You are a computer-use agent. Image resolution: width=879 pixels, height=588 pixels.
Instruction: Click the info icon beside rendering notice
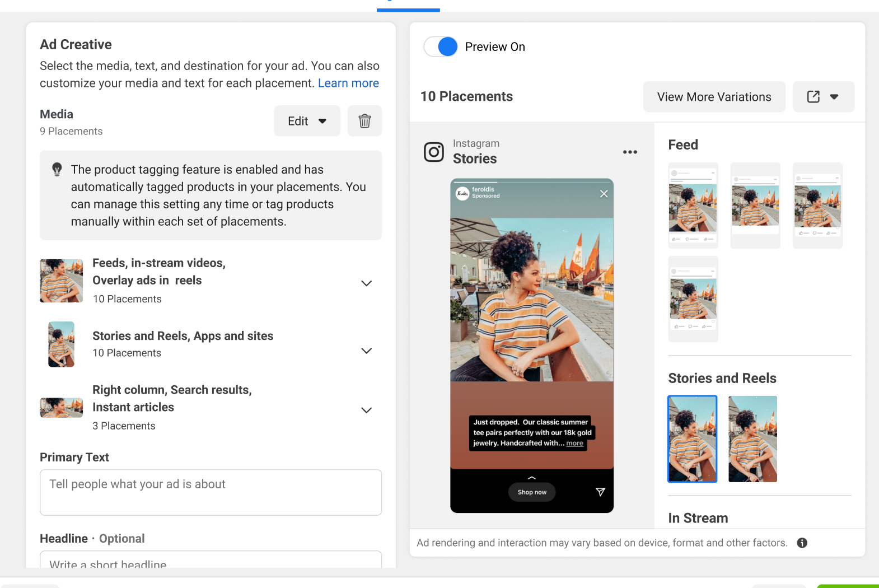click(x=802, y=543)
